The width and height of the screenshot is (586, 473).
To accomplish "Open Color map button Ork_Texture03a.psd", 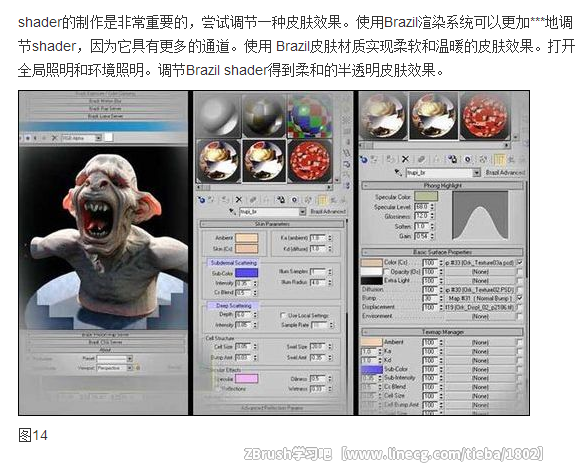I will (x=480, y=263).
